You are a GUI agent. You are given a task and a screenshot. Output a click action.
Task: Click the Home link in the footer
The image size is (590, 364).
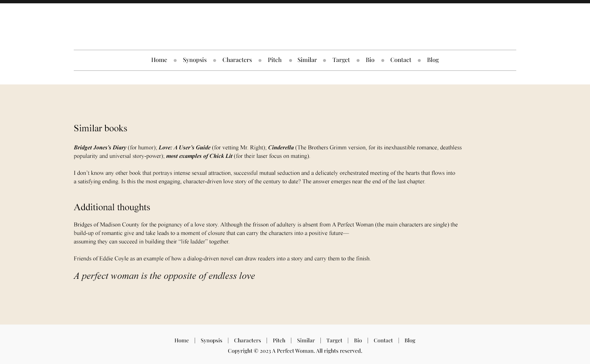click(181, 340)
